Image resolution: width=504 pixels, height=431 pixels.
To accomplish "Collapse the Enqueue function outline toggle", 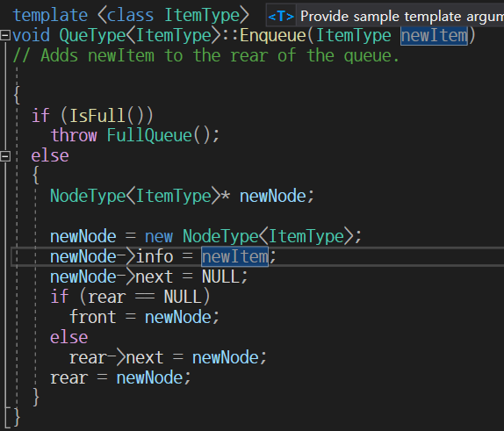I will click(x=5, y=35).
